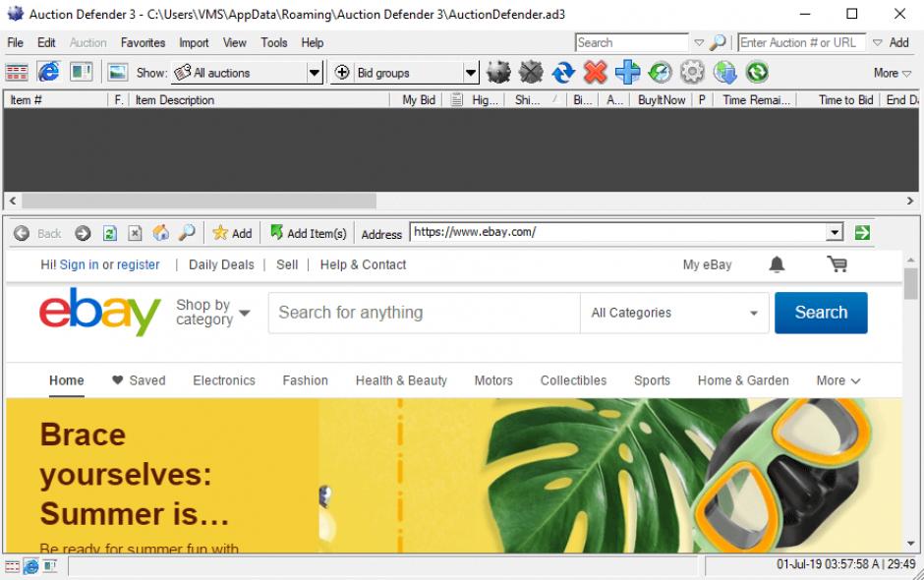Expand the Show All auctions dropdown
The width and height of the screenshot is (924, 580).
click(315, 73)
